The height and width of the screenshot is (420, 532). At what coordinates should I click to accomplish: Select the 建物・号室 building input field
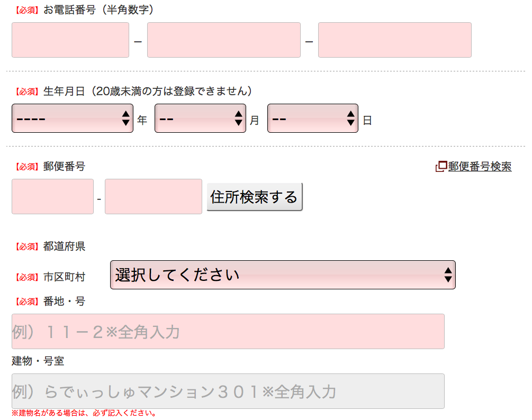point(228,391)
